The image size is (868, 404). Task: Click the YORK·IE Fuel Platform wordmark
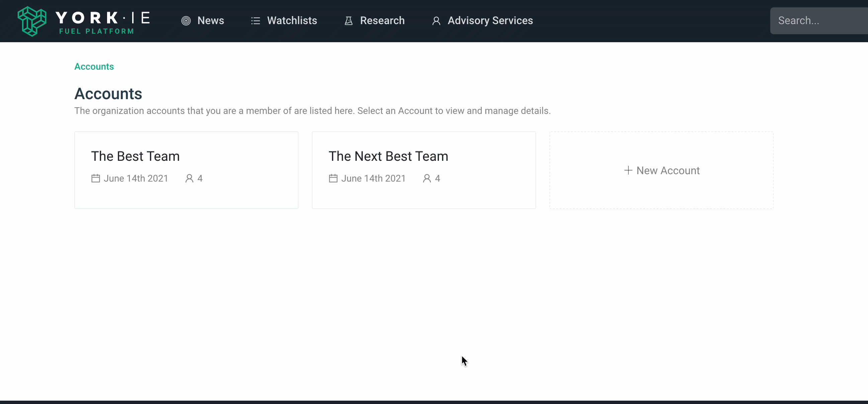pyautogui.click(x=103, y=22)
